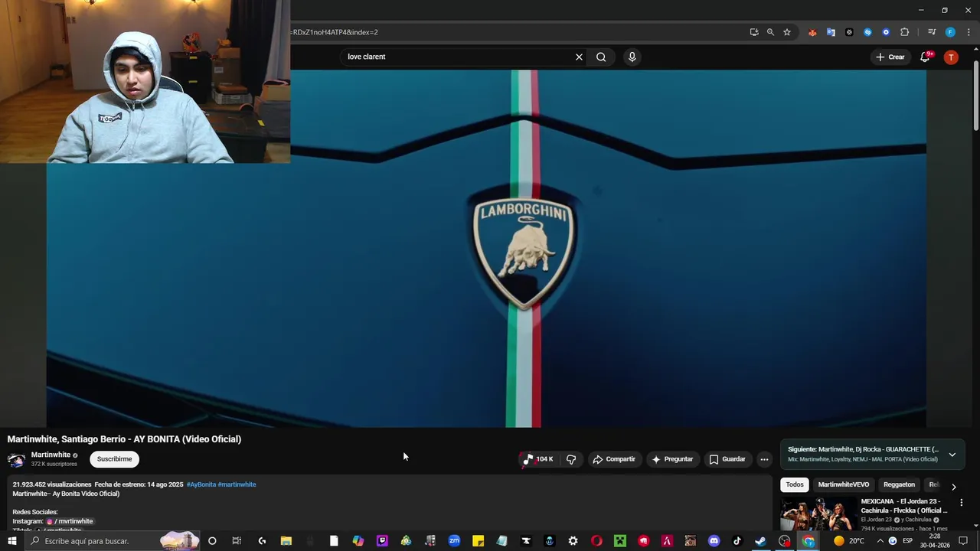The height and width of the screenshot is (551, 980).
Task: Open the #AyBonita hashtag link
Action: tap(201, 484)
